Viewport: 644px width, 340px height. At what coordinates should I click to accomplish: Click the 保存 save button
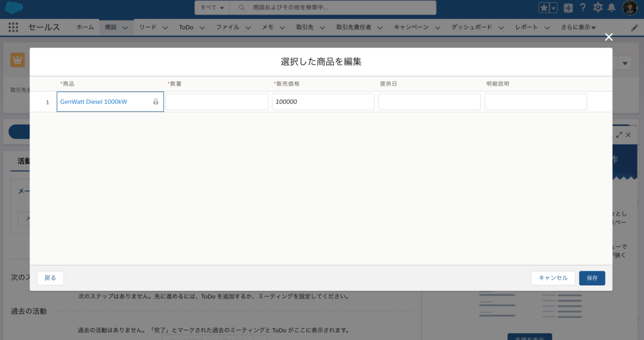[x=592, y=278]
